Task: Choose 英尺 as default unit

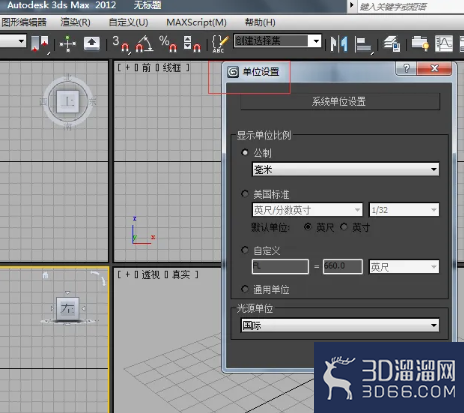Action: 308,227
